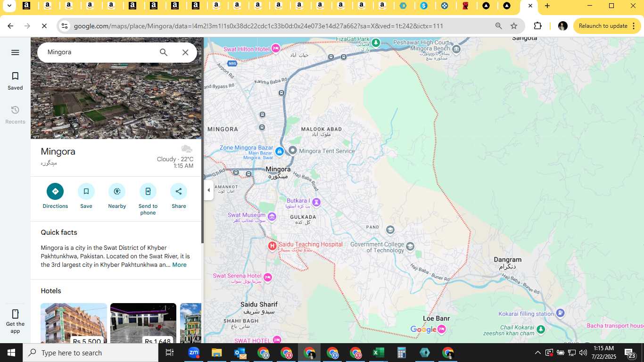Screen dimensions: 644x362
Task: Open a new Chrome tab
Action: pos(547,6)
